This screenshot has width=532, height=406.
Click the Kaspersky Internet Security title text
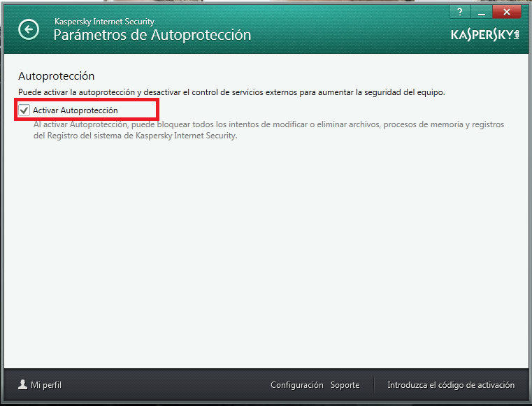pyautogui.click(x=104, y=22)
